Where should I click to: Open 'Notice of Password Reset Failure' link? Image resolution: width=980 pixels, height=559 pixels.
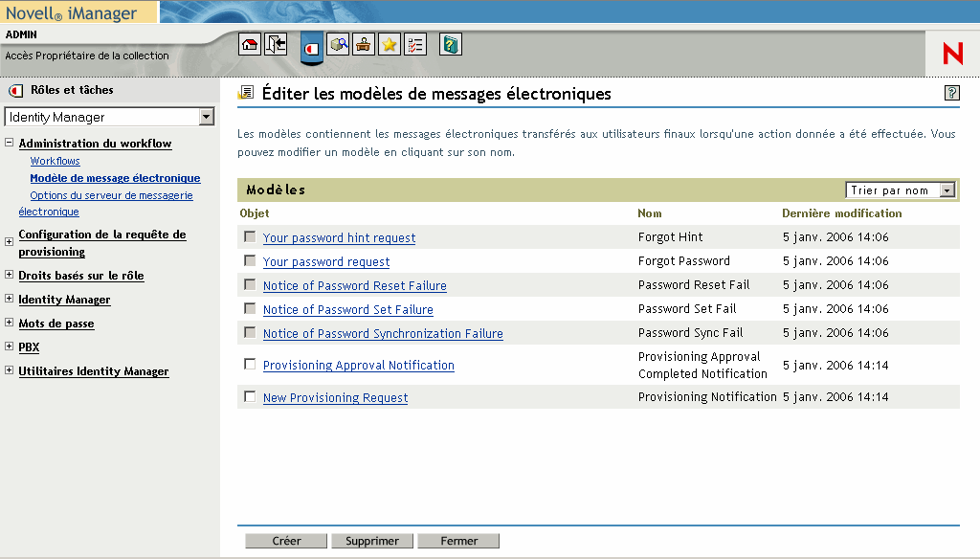(x=355, y=286)
